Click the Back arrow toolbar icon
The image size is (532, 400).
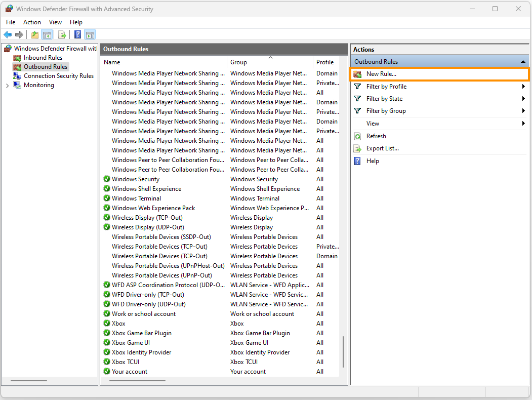point(8,34)
